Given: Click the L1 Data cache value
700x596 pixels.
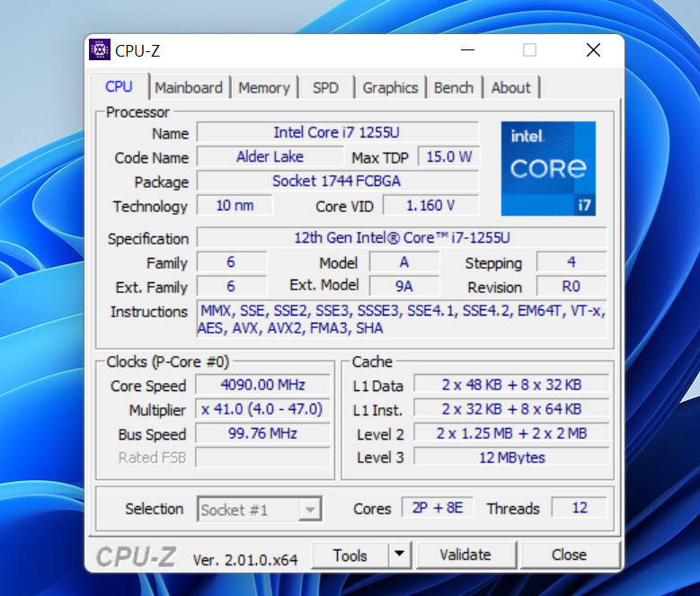Looking at the screenshot, I should coord(511,385).
